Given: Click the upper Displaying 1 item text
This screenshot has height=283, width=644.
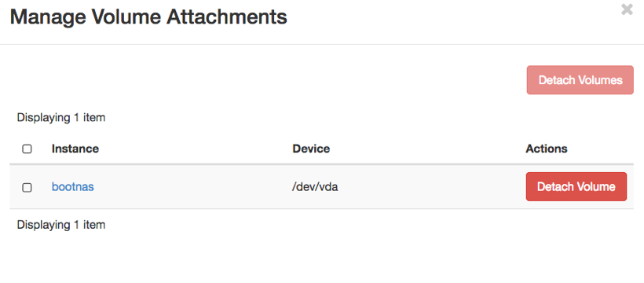Looking at the screenshot, I should pos(61,118).
